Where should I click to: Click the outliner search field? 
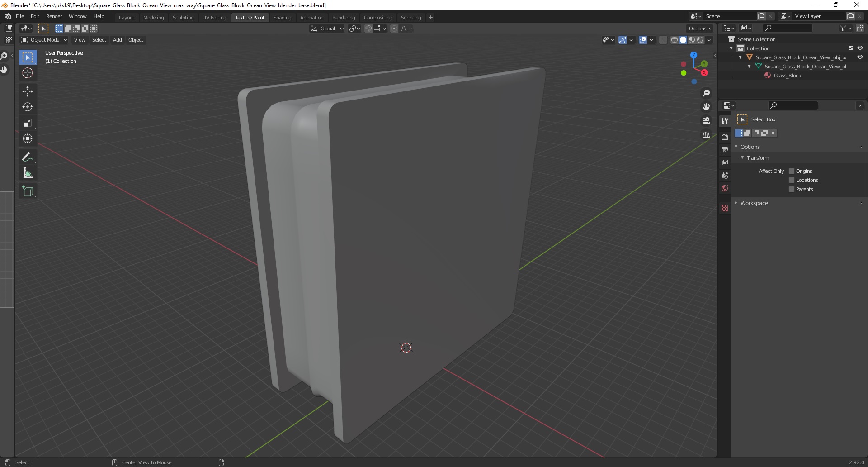tap(787, 28)
